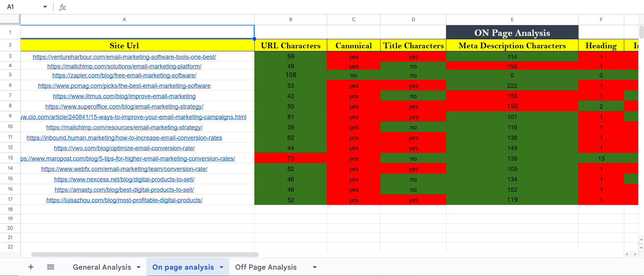Select column E header

tap(512, 19)
